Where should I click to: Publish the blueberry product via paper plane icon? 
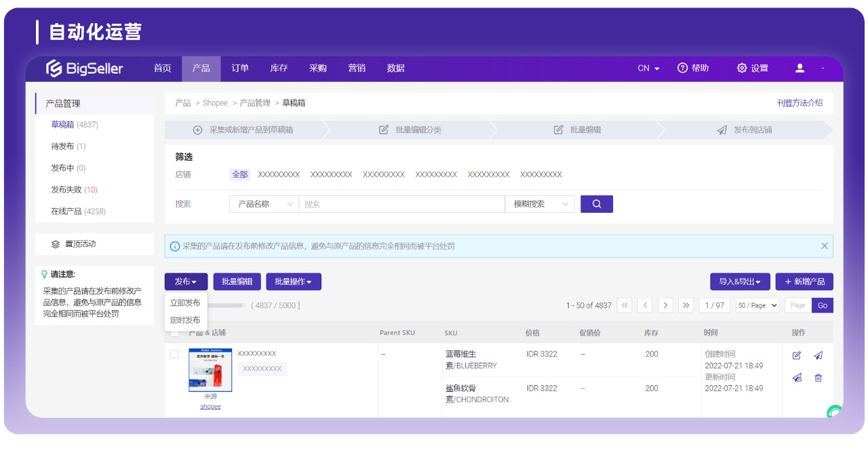[x=818, y=355]
